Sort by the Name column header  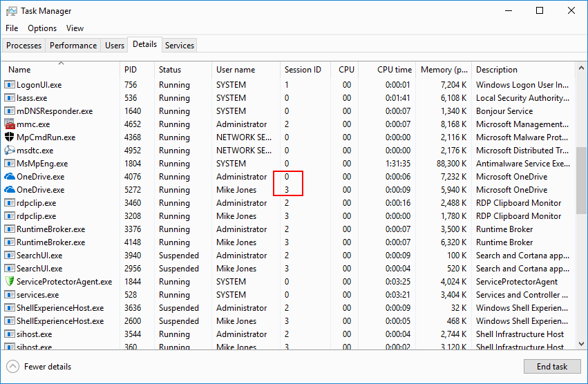pyautogui.click(x=61, y=69)
